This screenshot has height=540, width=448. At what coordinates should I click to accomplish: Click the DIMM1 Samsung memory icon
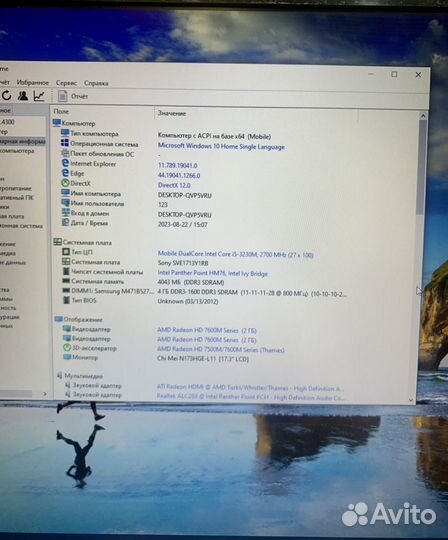[66, 291]
